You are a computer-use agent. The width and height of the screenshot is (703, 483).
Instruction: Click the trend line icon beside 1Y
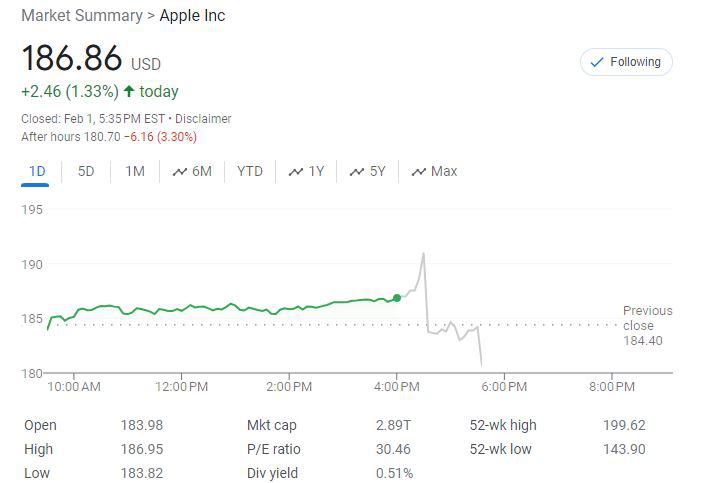296,172
